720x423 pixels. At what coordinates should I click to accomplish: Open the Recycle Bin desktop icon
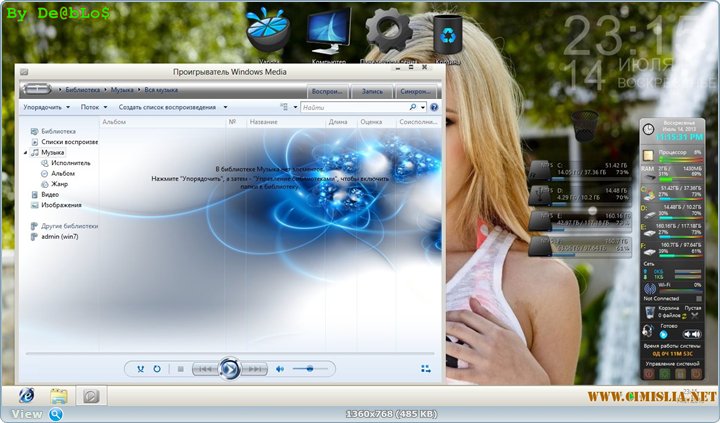pos(447,35)
